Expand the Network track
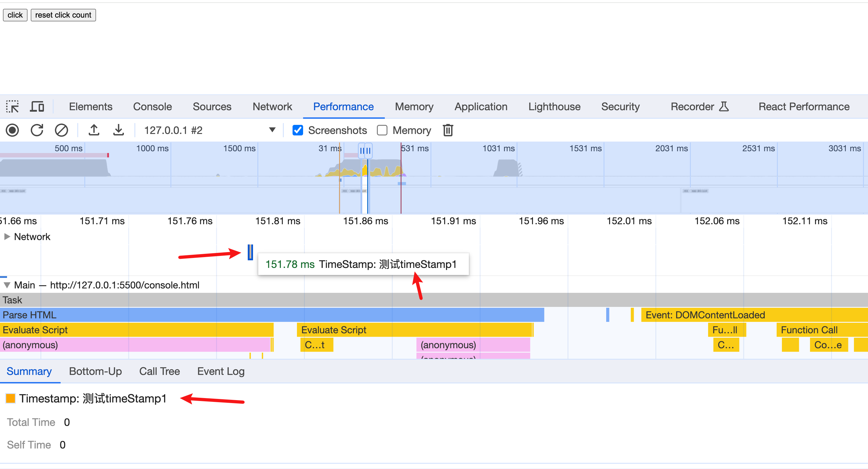Screen dimensions: 868x469 pyautogui.click(x=7, y=237)
